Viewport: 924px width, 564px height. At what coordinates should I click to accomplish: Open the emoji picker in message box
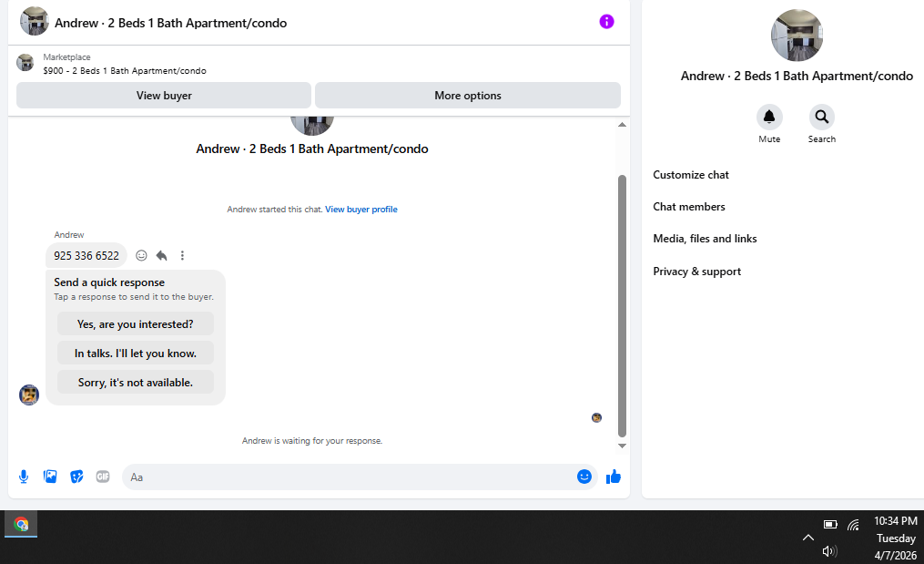(584, 477)
